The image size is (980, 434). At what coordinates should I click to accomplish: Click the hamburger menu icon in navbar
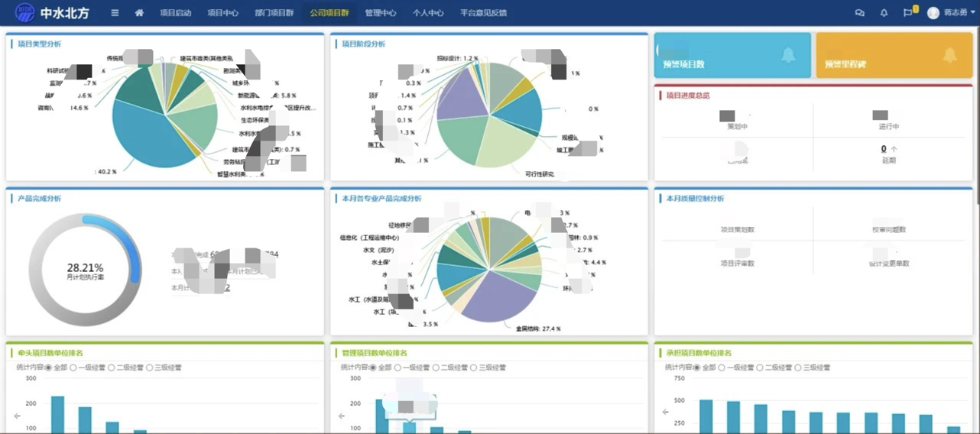coord(115,13)
